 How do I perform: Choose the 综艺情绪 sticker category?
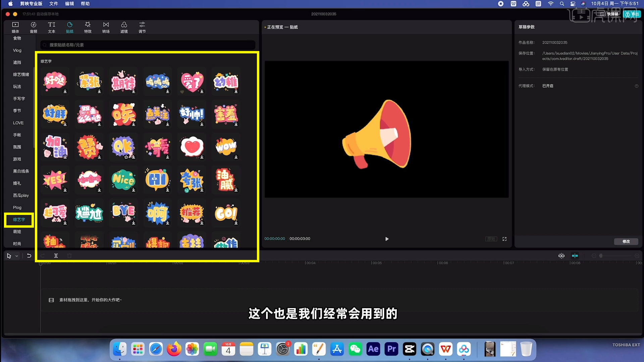coord(21,75)
